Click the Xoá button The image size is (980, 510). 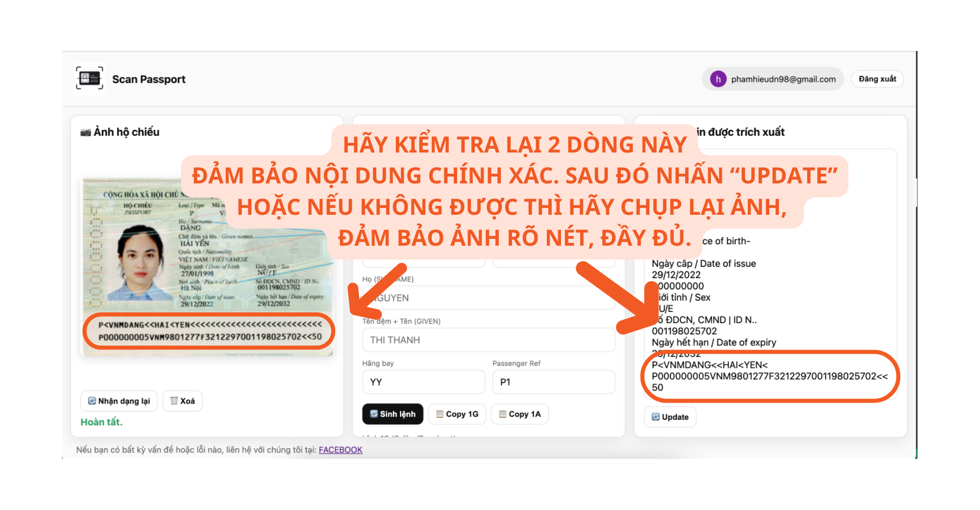pos(182,401)
